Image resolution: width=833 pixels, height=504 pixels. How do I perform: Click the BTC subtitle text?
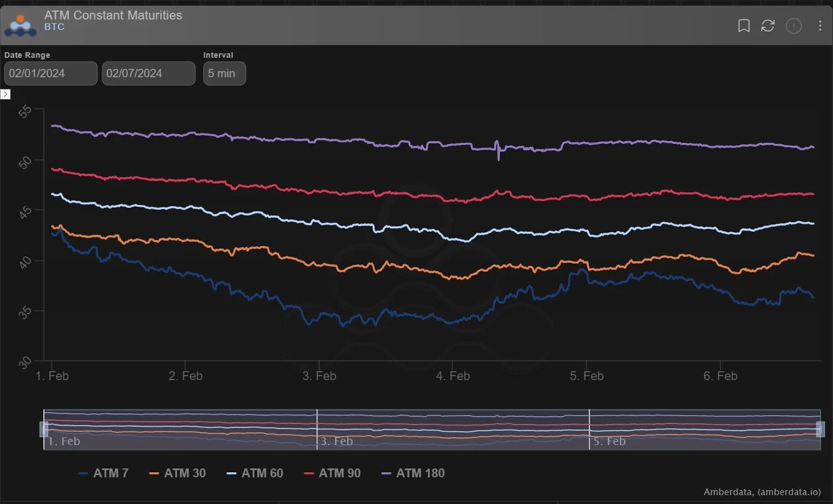[x=54, y=27]
